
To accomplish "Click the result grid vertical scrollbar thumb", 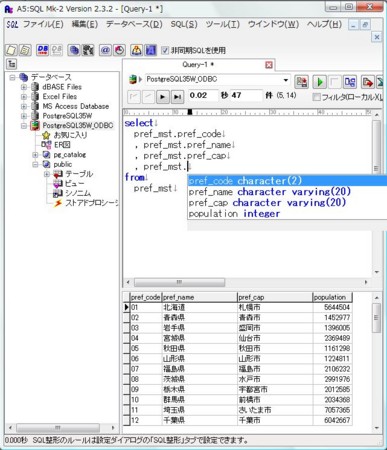I will [x=376, y=318].
